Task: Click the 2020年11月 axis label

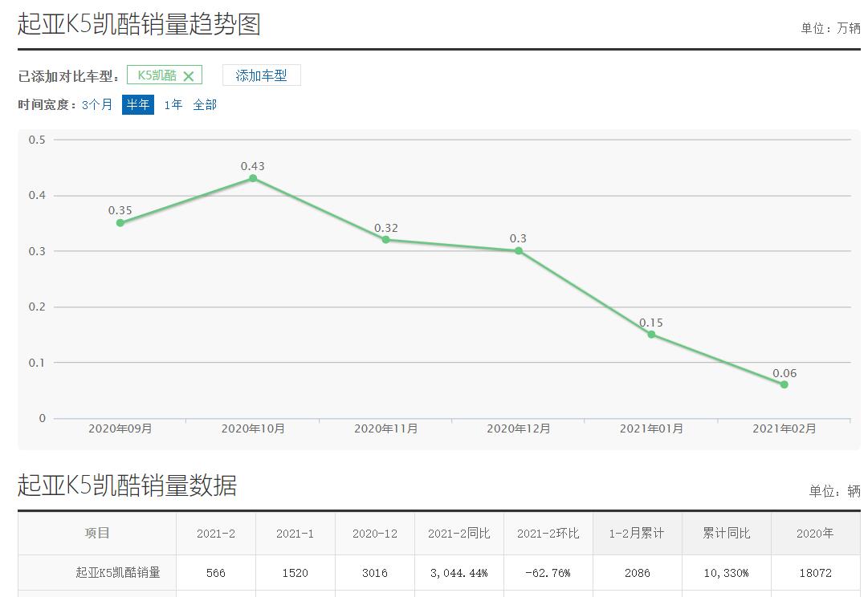Action: [x=386, y=428]
